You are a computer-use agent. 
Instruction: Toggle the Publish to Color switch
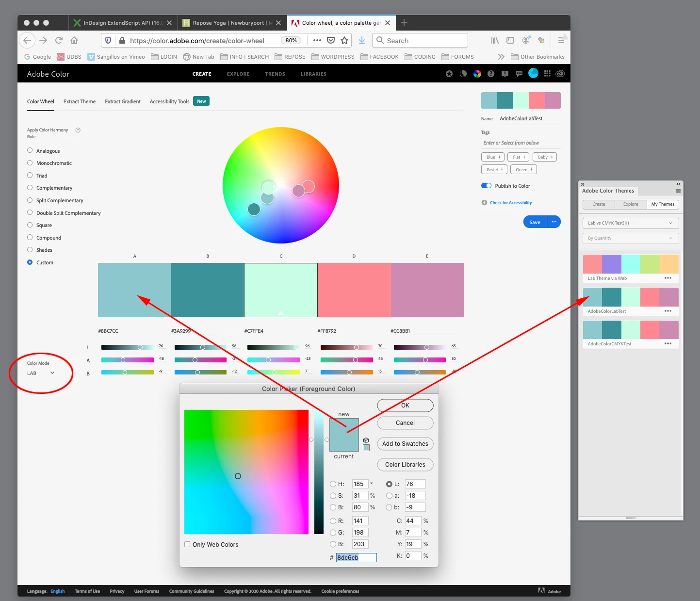click(486, 186)
